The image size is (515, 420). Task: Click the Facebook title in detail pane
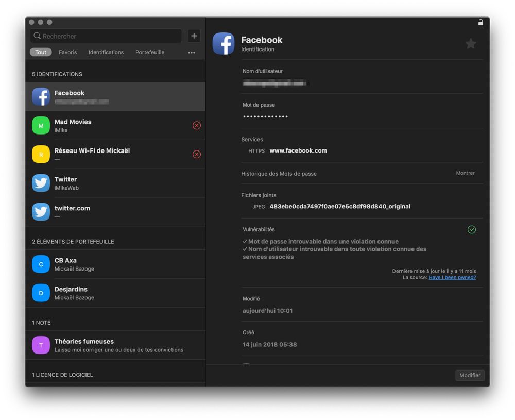click(x=262, y=40)
